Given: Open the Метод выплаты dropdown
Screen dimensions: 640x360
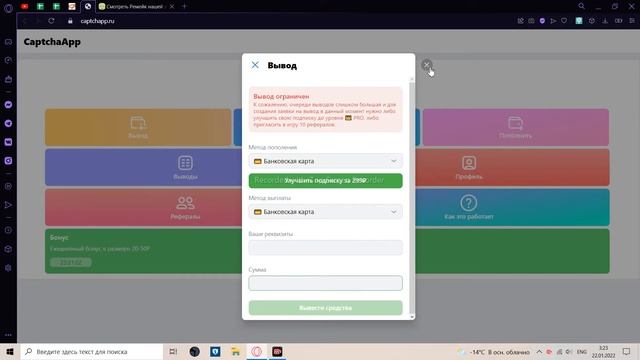Looking at the screenshot, I should 325,212.
